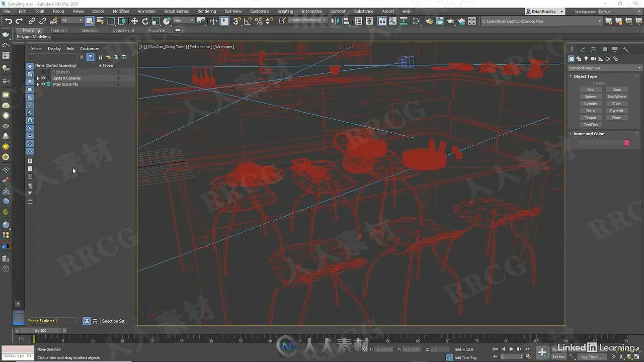The height and width of the screenshot is (362, 644).
Task: Switch to Lights category in Create panel
Action: click(586, 59)
